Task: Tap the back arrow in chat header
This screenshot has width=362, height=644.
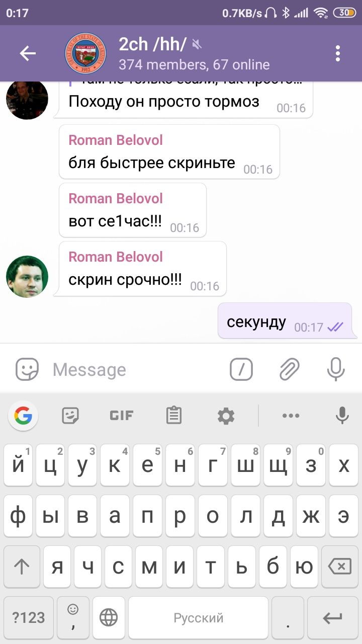Action: coord(28,53)
